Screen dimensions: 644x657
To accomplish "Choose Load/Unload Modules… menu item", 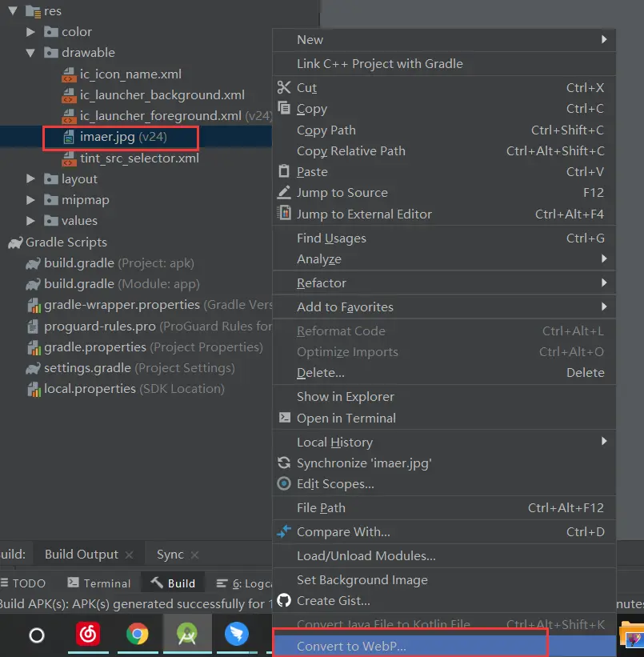I will [x=444, y=555].
